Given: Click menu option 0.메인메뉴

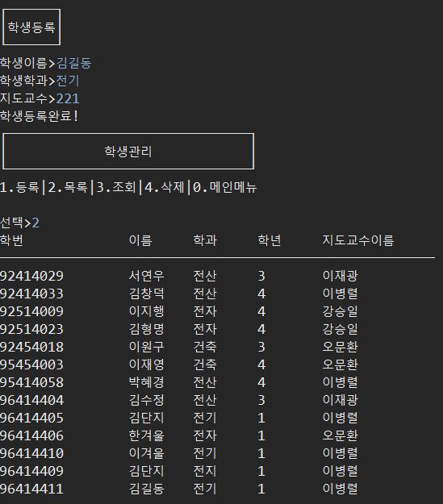Looking at the screenshot, I should coord(224,187).
